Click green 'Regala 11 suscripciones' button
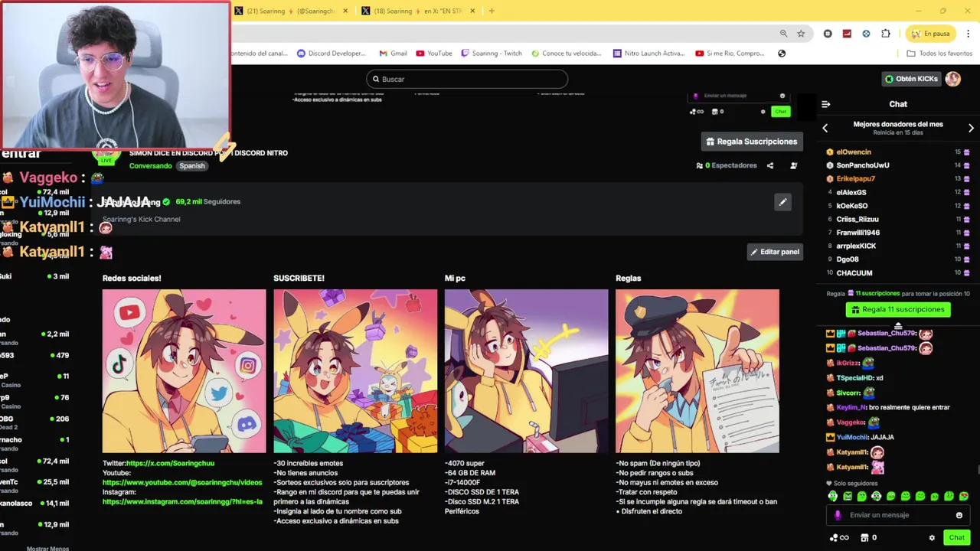The image size is (980, 551). coord(898,310)
